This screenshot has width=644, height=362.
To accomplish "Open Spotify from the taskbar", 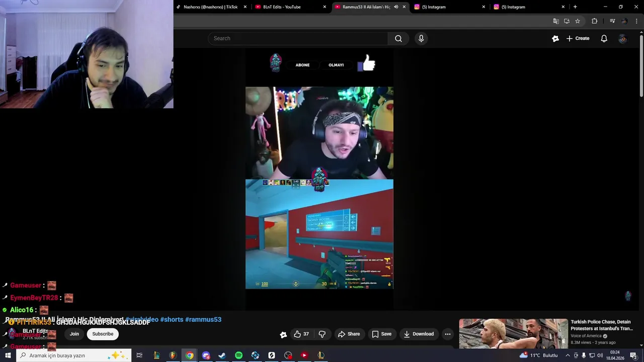I will [x=238, y=355].
